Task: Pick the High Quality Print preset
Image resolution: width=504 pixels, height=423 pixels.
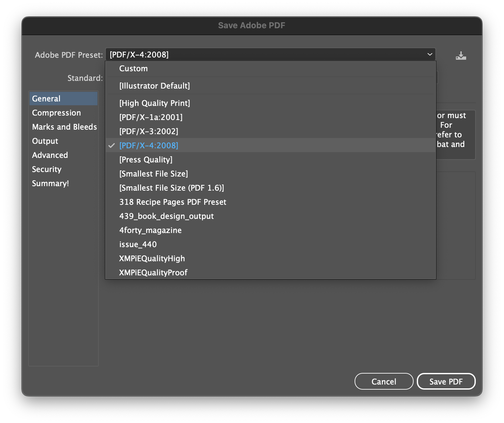Action: pyautogui.click(x=271, y=103)
